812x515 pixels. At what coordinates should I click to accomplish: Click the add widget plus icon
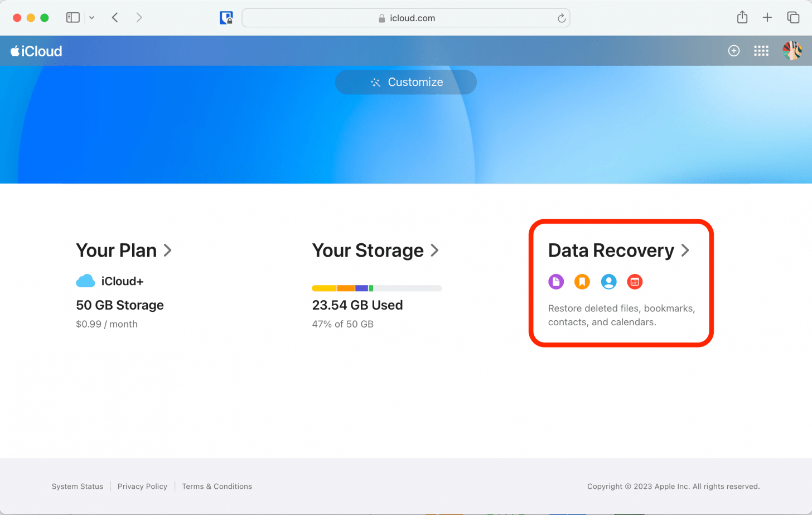tap(733, 50)
